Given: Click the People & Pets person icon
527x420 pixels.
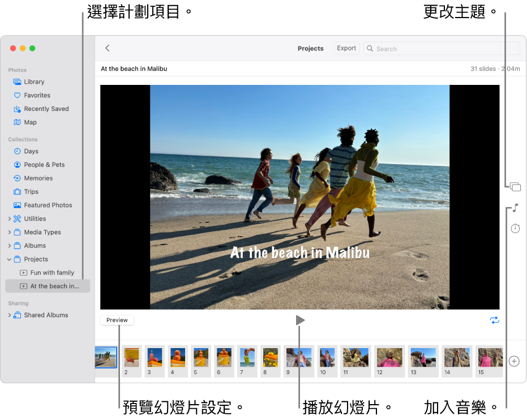Looking at the screenshot, I should (x=17, y=165).
